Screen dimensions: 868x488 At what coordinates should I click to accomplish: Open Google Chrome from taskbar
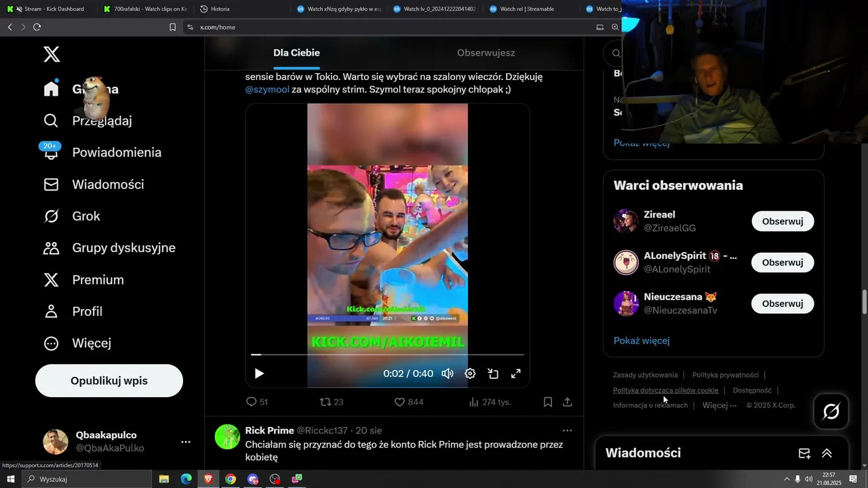[x=231, y=479]
